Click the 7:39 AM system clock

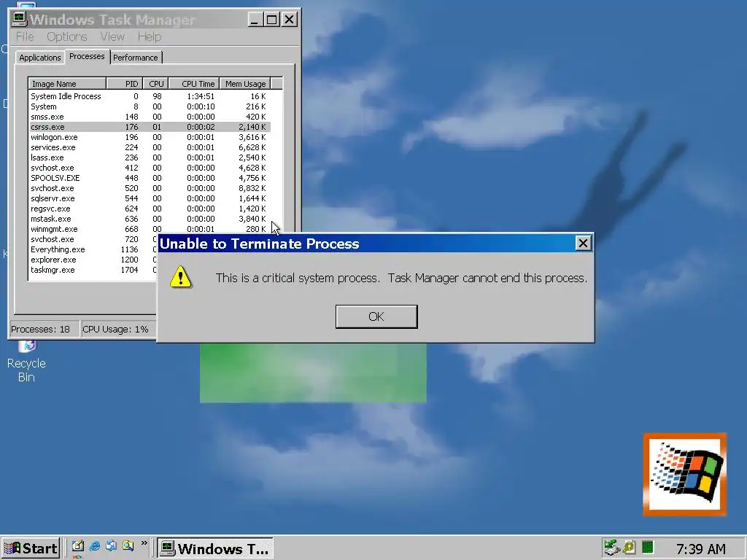(x=701, y=549)
